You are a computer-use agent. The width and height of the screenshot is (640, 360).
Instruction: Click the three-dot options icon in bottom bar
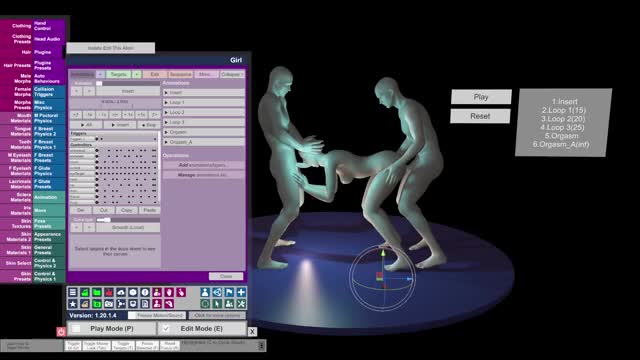[262, 346]
